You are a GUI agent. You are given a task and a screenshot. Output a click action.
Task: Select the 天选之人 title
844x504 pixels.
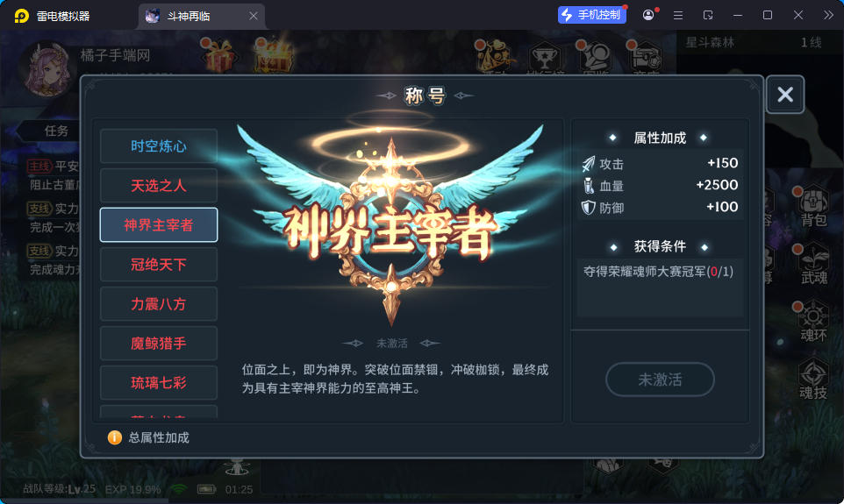pyautogui.click(x=159, y=186)
